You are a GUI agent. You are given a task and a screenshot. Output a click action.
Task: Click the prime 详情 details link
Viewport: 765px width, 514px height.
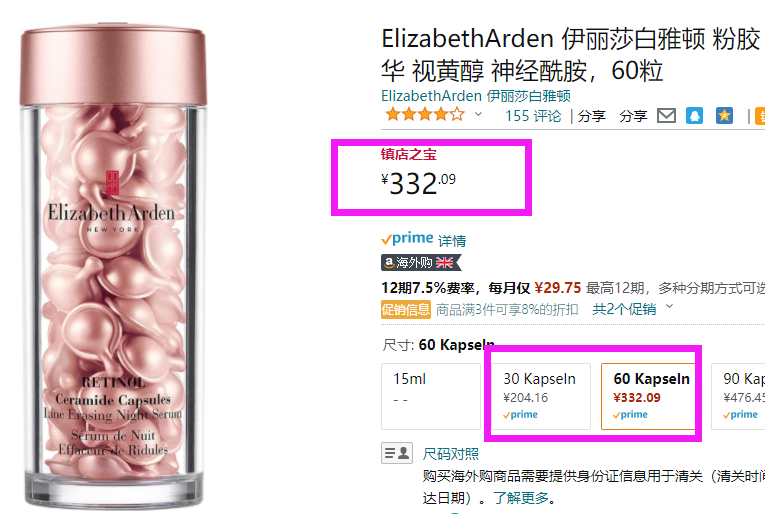pyautogui.click(x=452, y=240)
